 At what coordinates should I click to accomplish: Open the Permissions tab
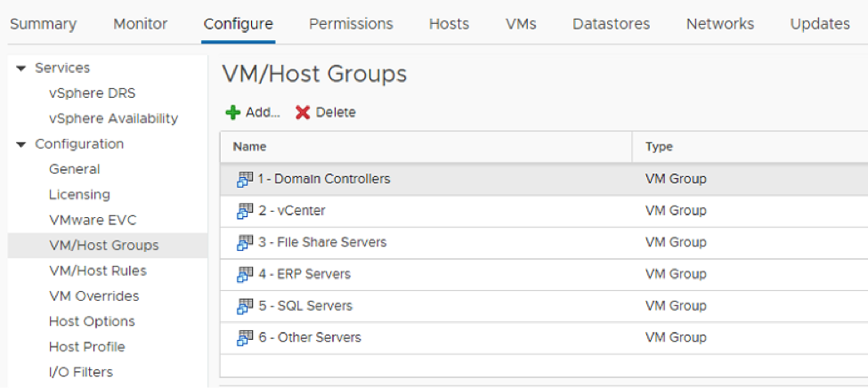(x=351, y=24)
